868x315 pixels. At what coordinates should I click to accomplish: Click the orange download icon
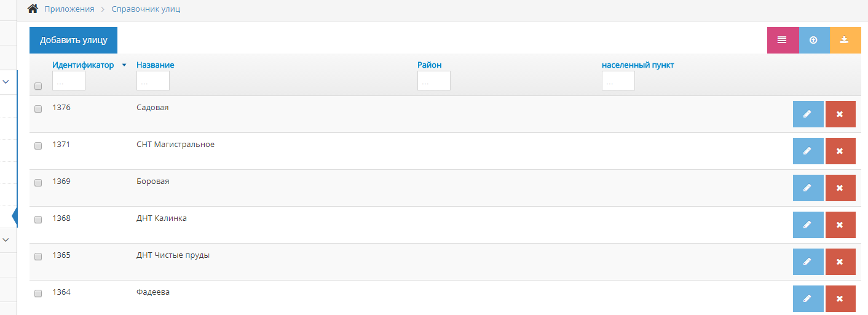click(x=845, y=40)
